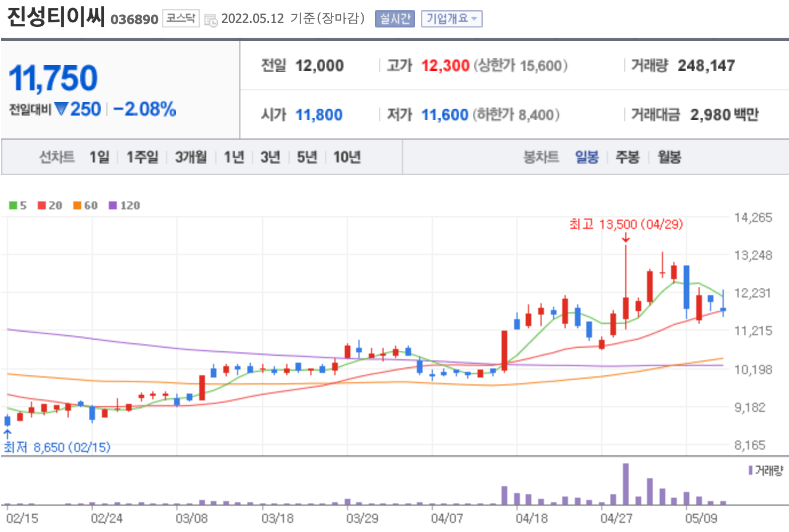Click the 12,231 price axis label
This screenshot has height=532, width=789.
point(753,293)
